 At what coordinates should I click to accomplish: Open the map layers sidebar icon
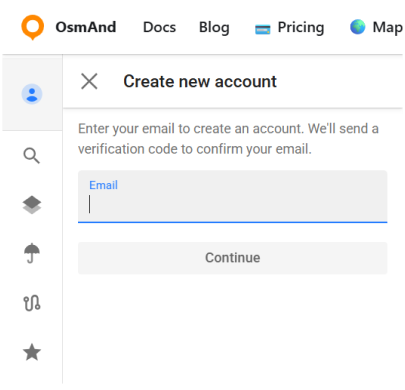point(32,205)
